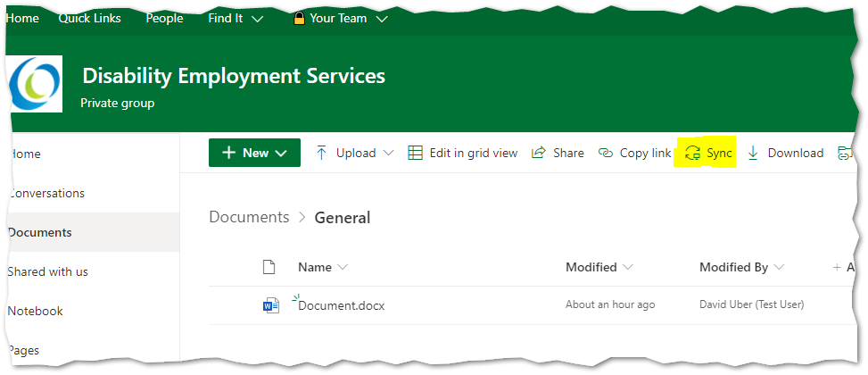Click the site logo image
The width and height of the screenshot is (868, 375).
coord(36,84)
